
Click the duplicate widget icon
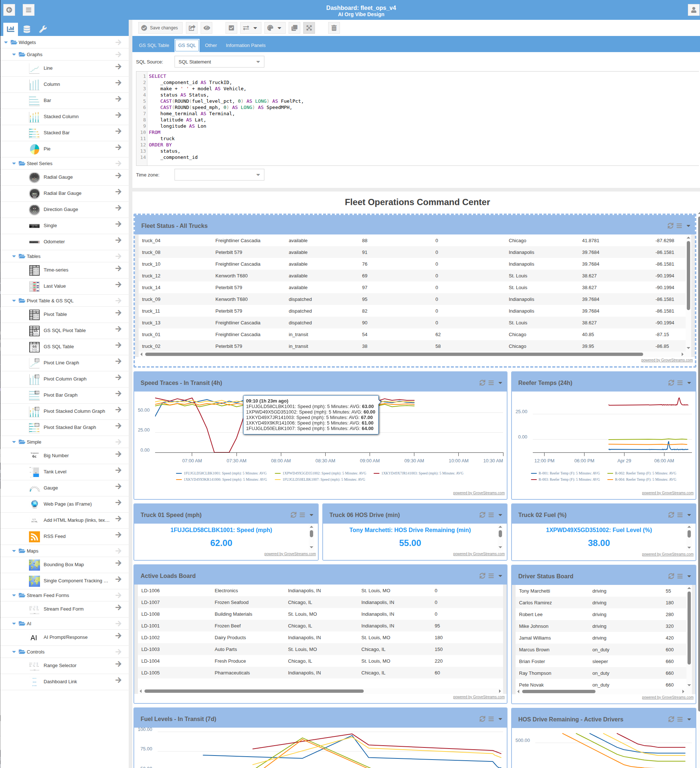point(294,28)
